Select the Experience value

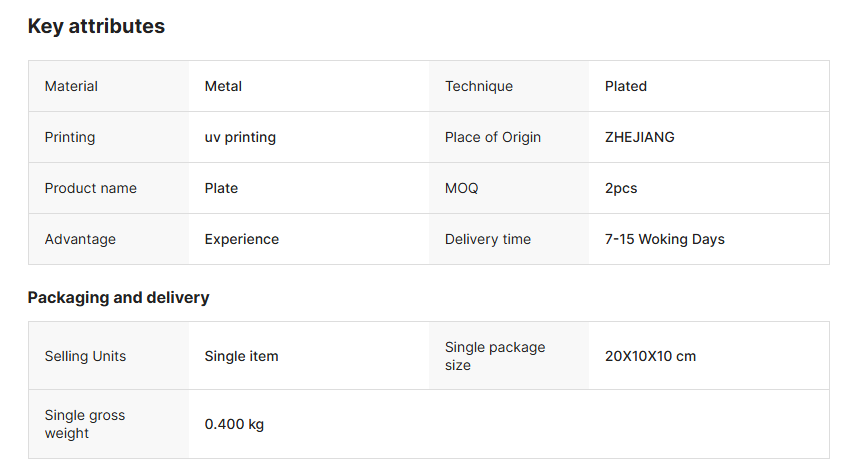tap(242, 240)
